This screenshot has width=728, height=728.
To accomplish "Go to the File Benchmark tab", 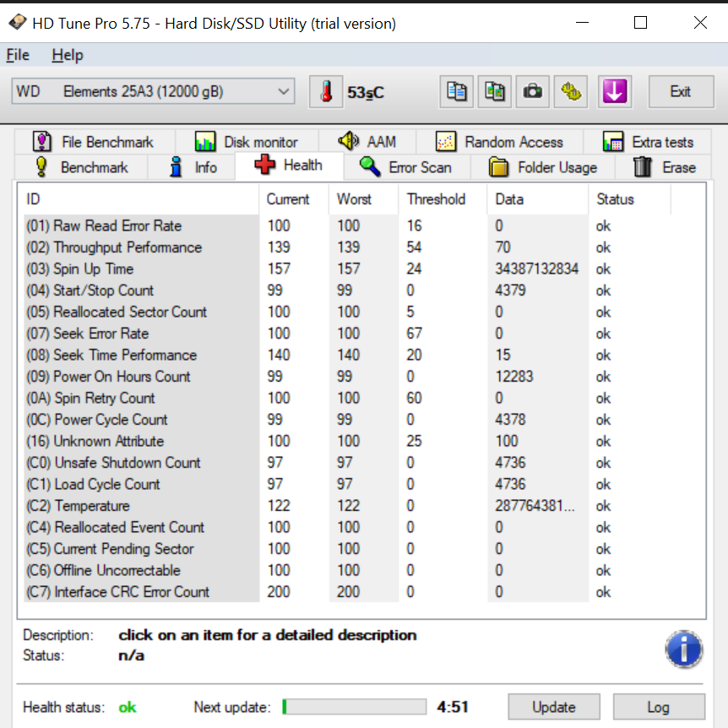I will 93,142.
